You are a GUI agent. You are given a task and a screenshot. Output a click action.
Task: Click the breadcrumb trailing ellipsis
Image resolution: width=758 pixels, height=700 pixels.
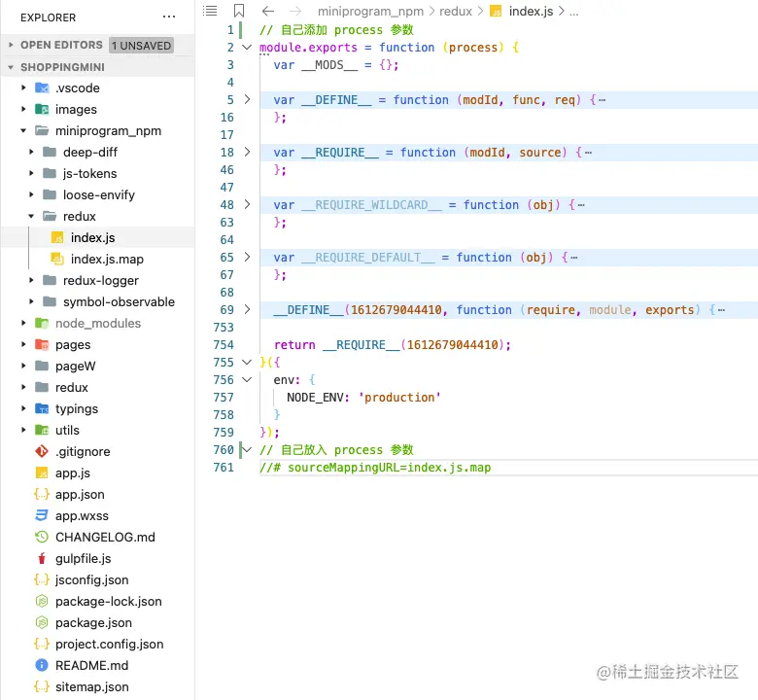tap(573, 13)
